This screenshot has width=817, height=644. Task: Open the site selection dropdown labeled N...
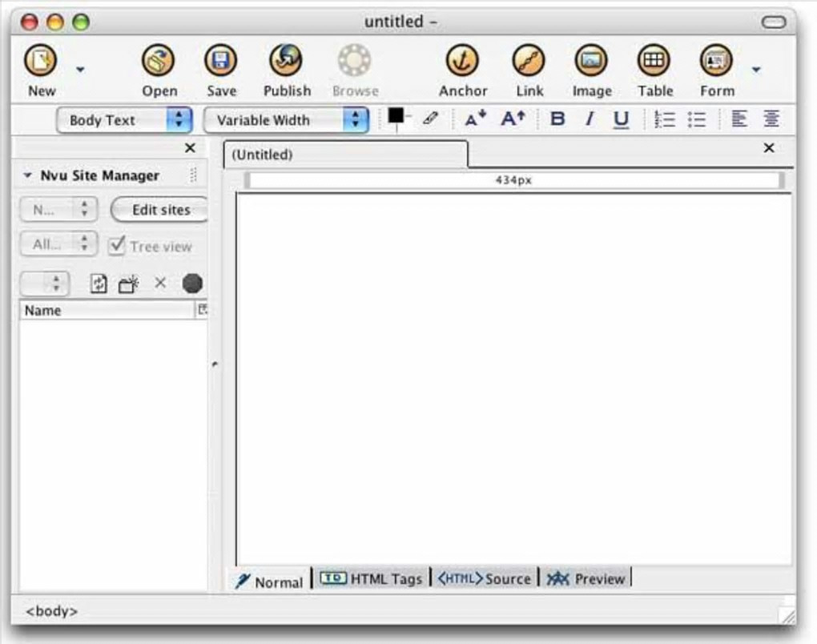click(58, 209)
